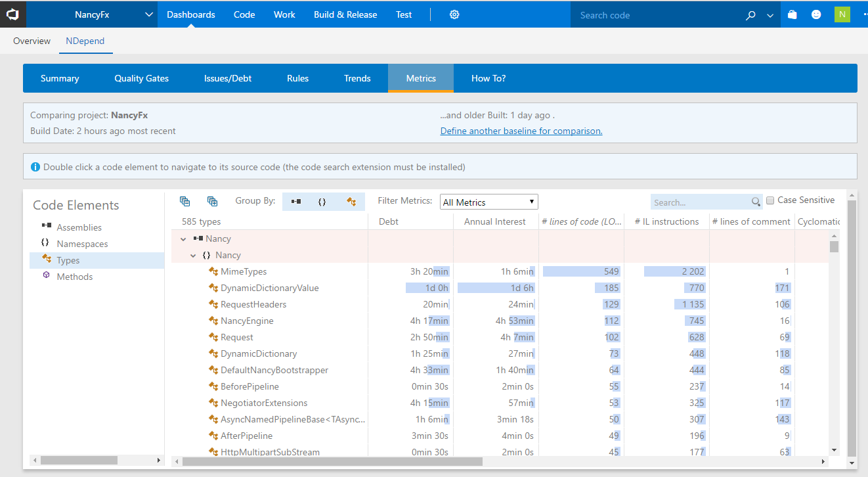
Task: Open the Build & Release menu
Action: coord(345,14)
